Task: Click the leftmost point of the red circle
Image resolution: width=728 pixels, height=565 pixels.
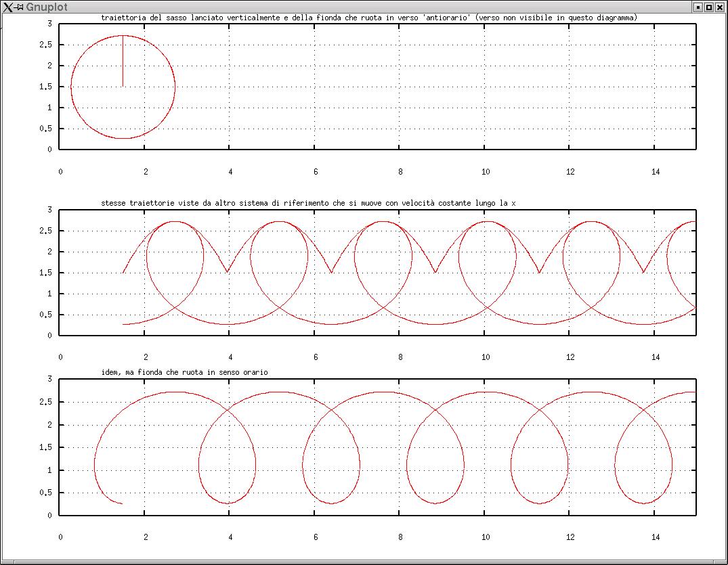Action: 71,87
